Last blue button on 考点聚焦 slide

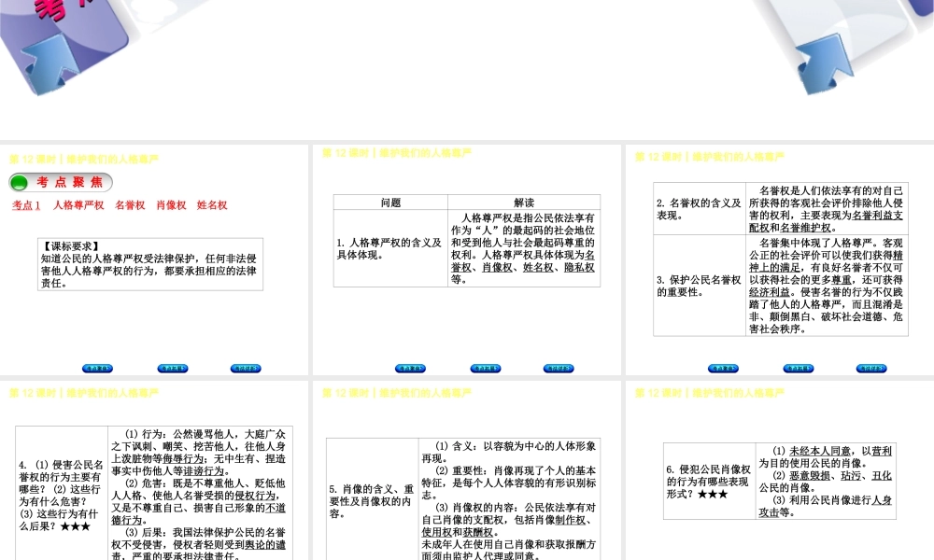[246, 369]
